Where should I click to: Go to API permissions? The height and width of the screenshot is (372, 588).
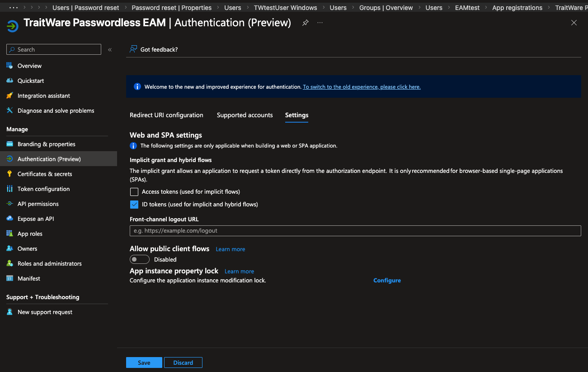click(38, 204)
